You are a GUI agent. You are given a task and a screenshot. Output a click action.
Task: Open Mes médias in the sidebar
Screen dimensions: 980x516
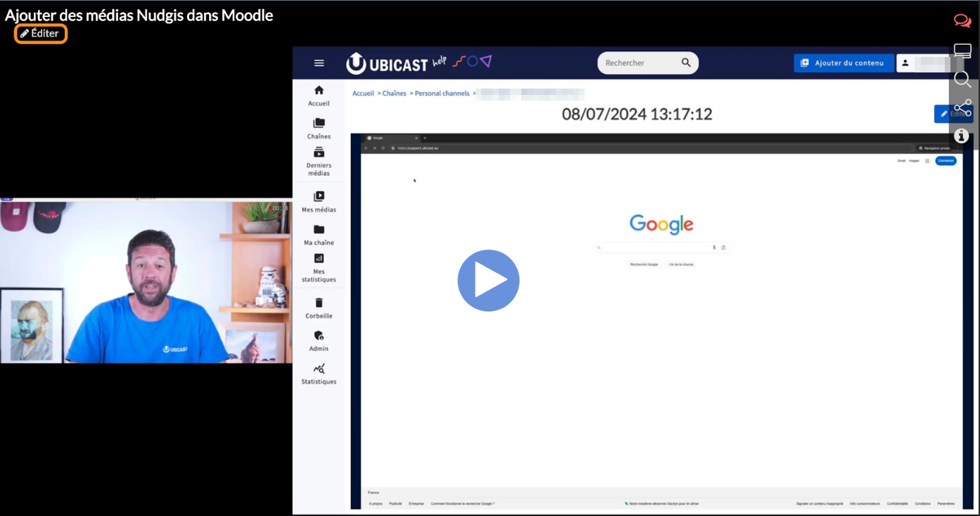coord(319,202)
